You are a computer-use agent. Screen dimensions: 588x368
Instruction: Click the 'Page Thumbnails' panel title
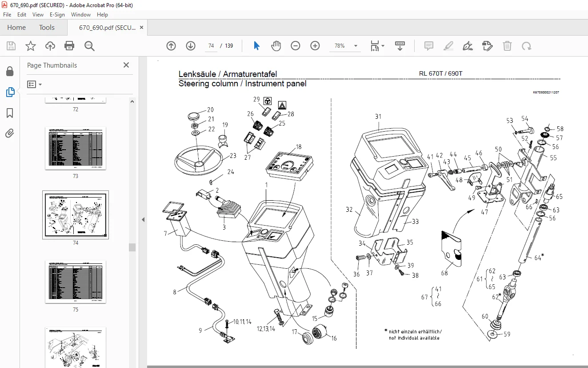[52, 65]
